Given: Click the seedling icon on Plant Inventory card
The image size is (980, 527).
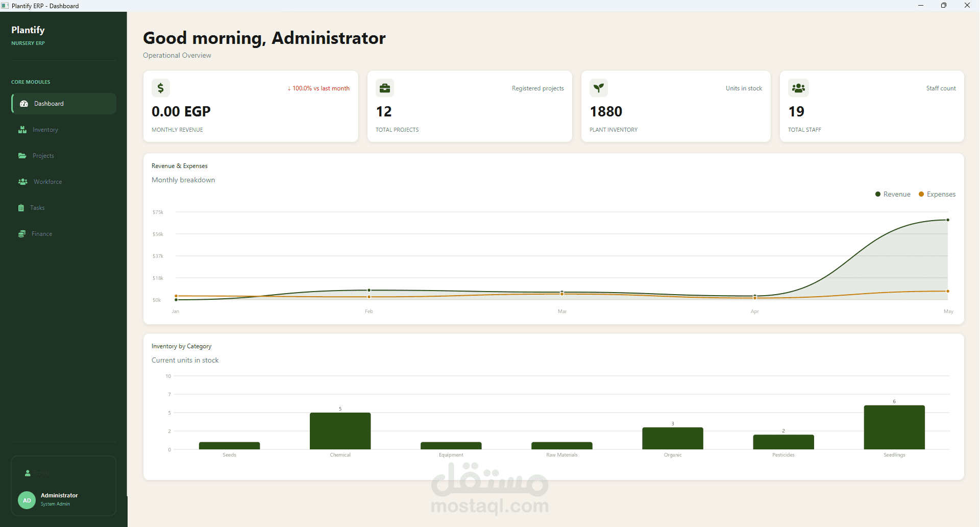Looking at the screenshot, I should click(x=599, y=88).
